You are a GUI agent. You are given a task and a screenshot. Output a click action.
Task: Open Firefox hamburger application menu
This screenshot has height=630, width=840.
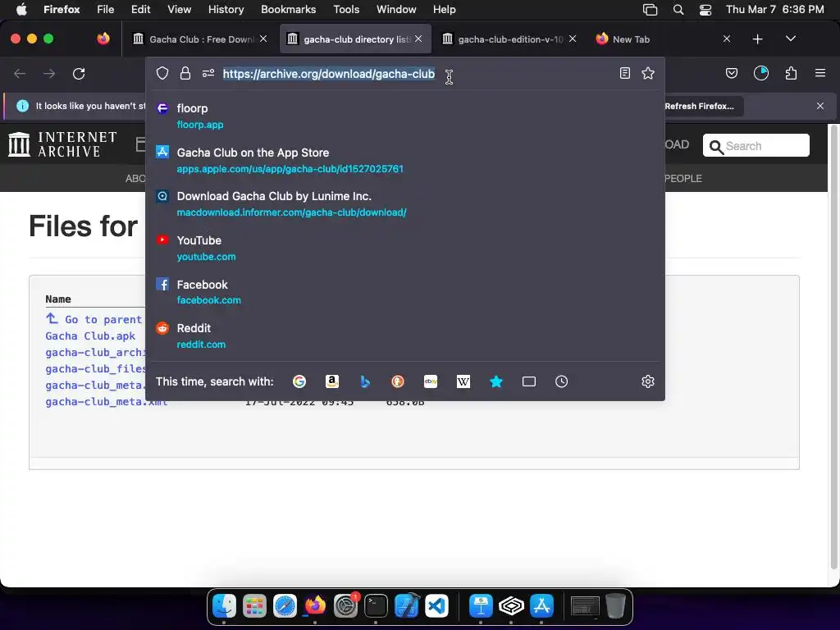[820, 73]
